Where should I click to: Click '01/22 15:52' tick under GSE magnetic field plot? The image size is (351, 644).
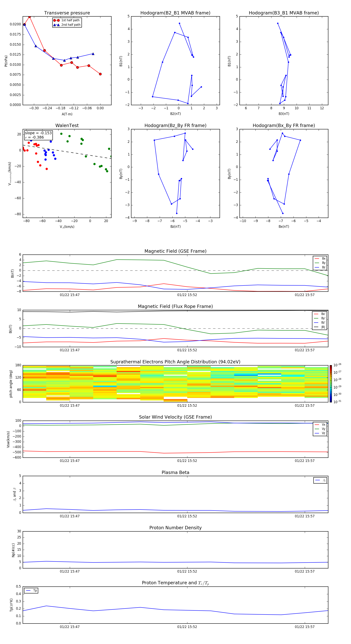187,295
